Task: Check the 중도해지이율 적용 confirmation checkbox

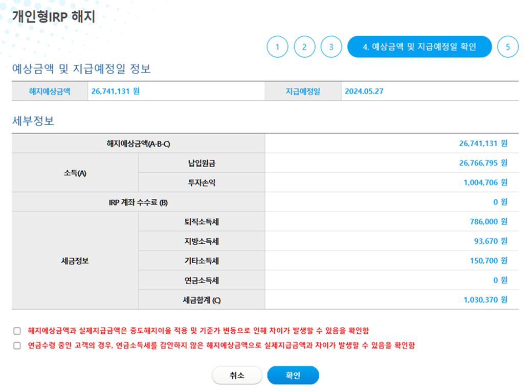Action: pyautogui.click(x=17, y=331)
